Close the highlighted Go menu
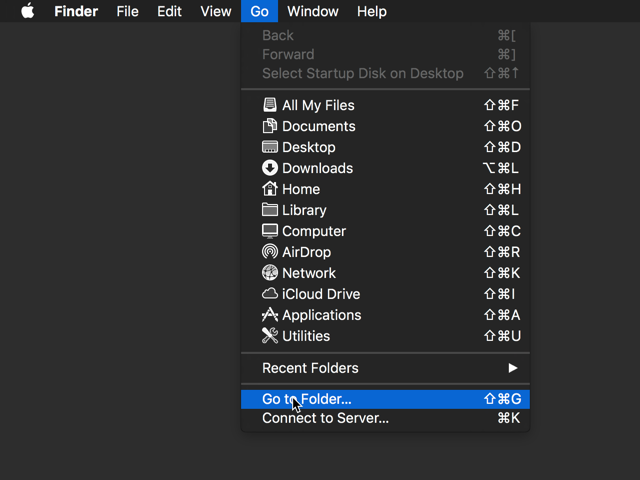Image resolution: width=640 pixels, height=480 pixels. coord(259,11)
